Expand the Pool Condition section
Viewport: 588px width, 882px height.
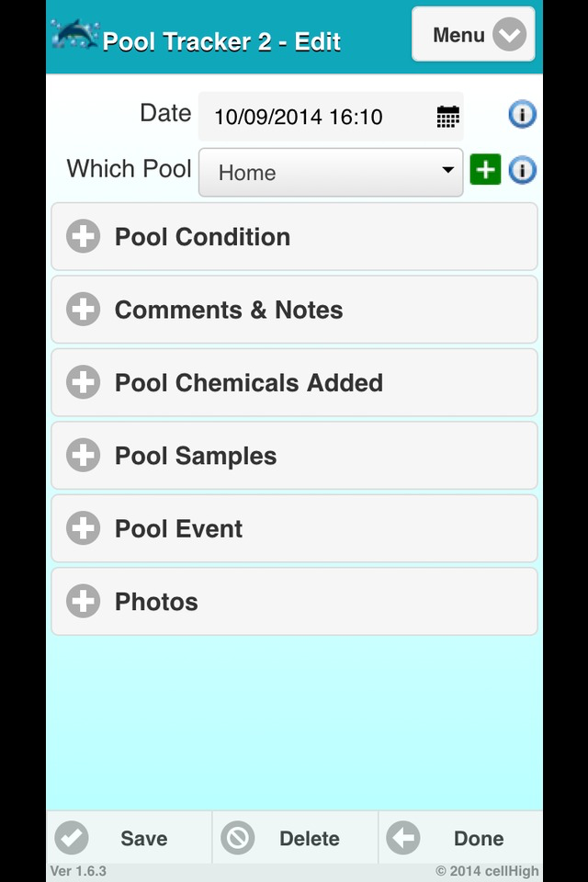pyautogui.click(x=294, y=237)
